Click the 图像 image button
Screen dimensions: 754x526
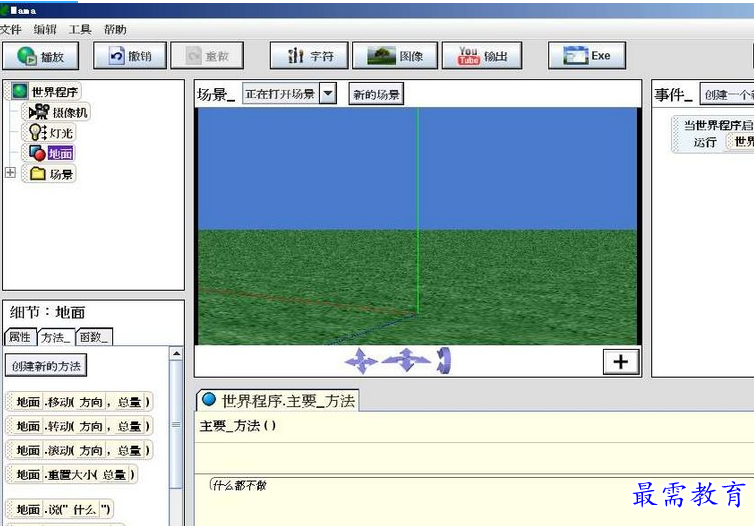point(395,56)
